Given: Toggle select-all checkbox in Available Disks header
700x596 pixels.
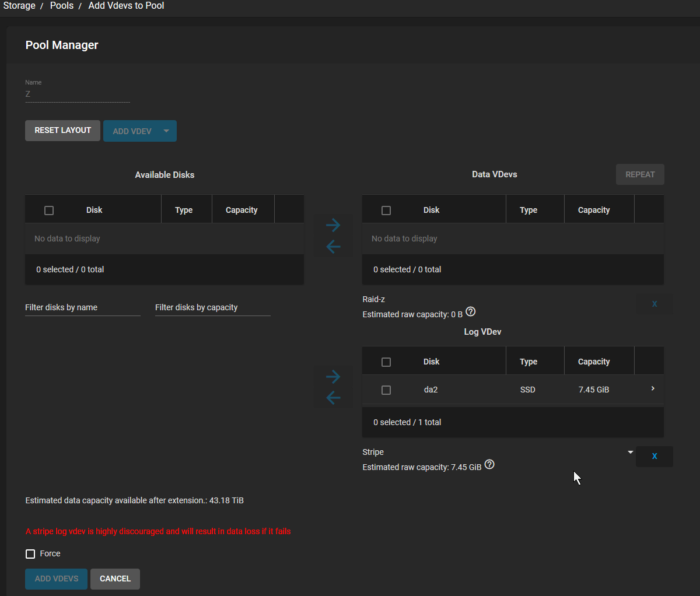Looking at the screenshot, I should click(49, 211).
